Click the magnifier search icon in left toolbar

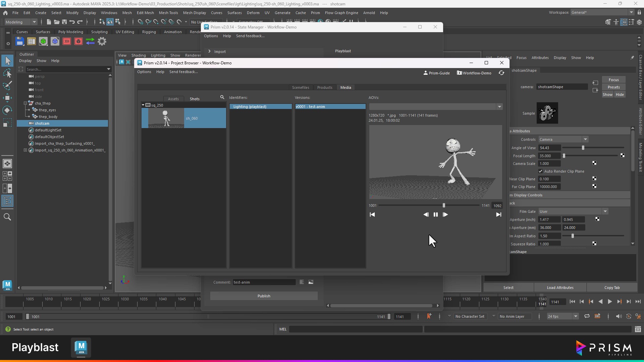click(7, 217)
